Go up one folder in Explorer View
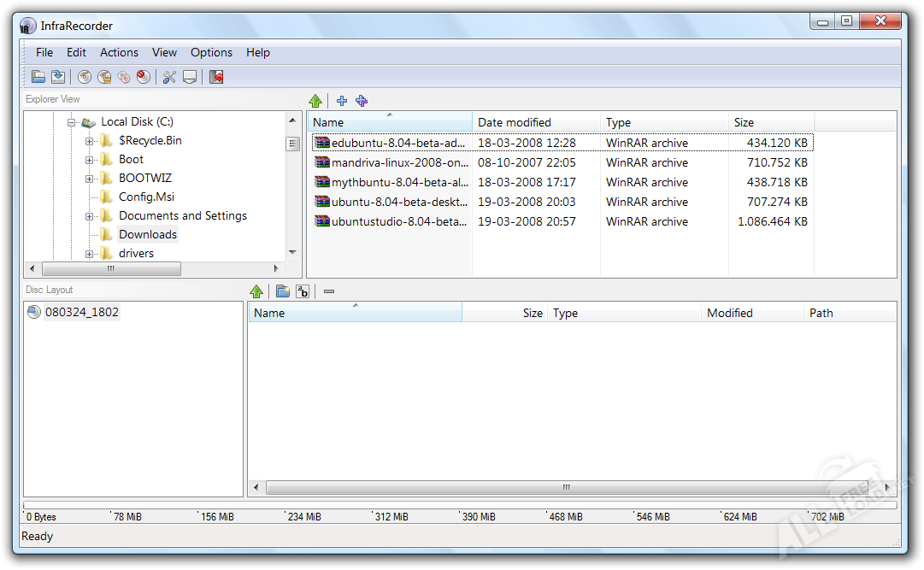The width and height of the screenshot is (924, 570). pos(315,101)
